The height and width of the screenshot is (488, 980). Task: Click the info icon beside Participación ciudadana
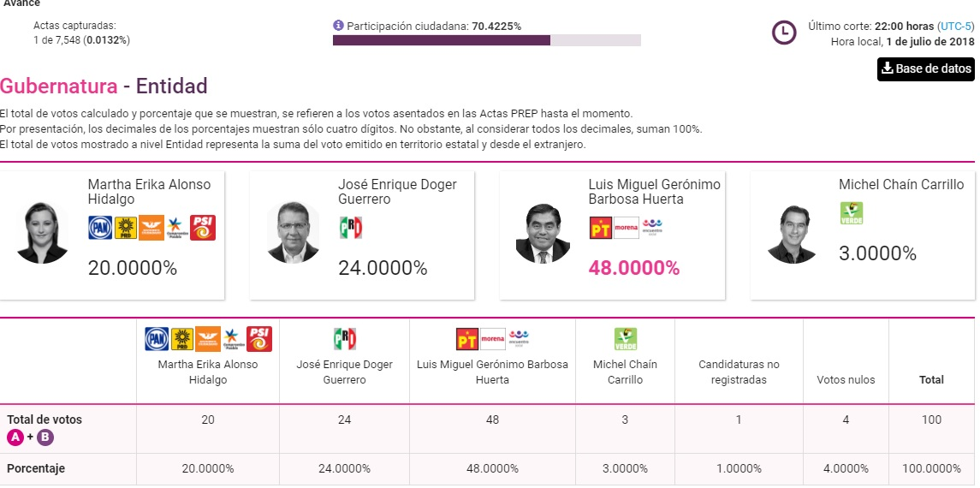click(339, 26)
